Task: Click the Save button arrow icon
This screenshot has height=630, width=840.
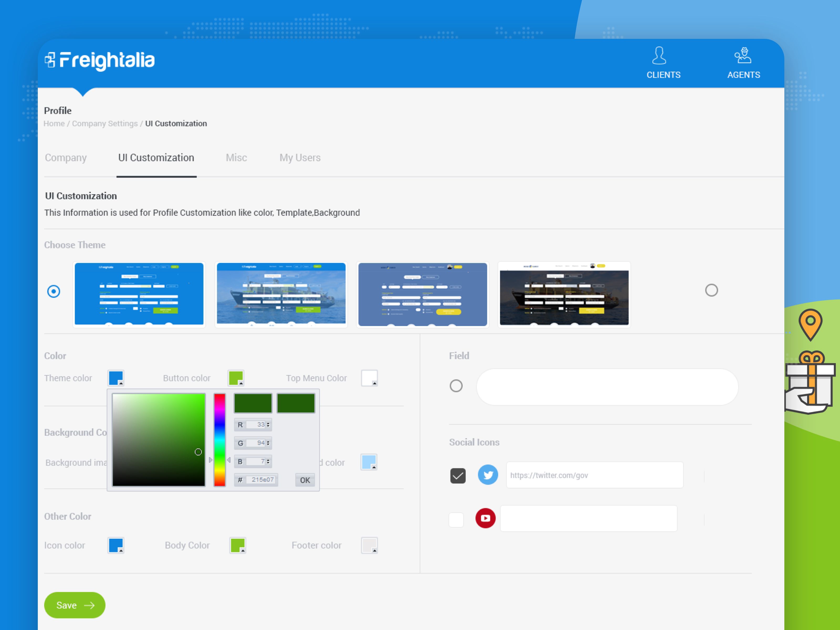Action: click(89, 605)
